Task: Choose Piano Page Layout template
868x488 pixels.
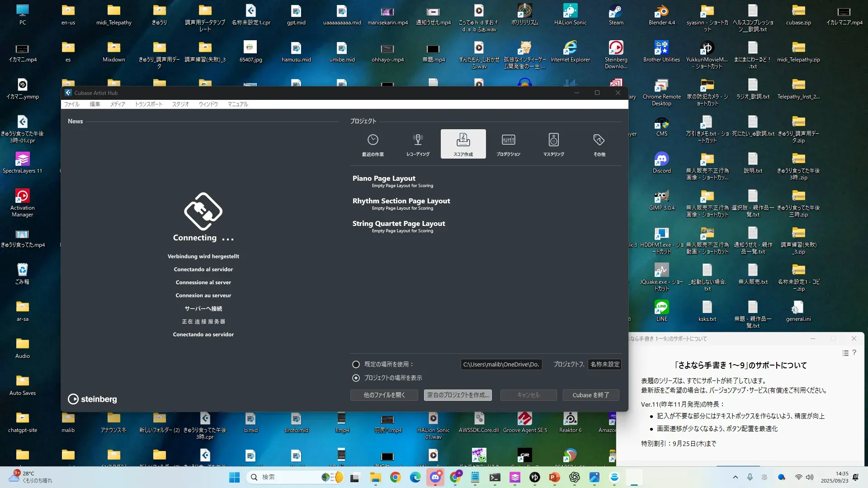Action: (384, 178)
